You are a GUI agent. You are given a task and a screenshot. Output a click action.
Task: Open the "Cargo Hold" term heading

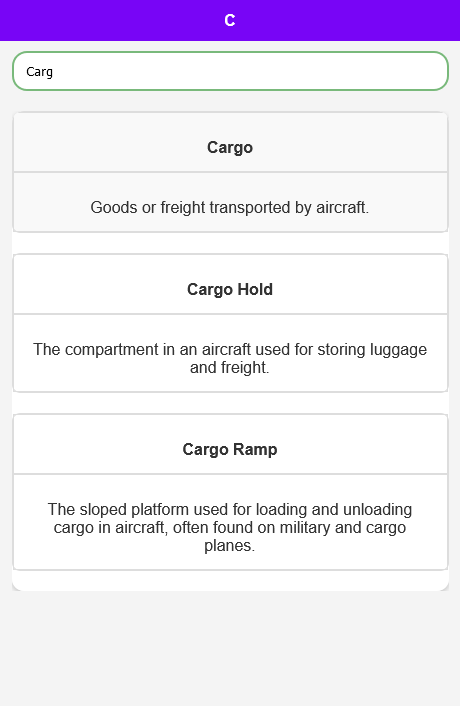(x=230, y=289)
